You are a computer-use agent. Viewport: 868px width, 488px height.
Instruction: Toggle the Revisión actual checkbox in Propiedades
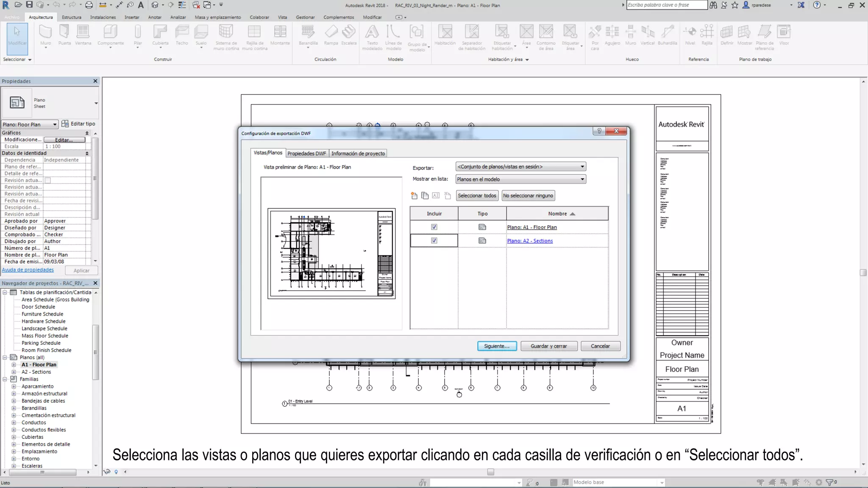[x=48, y=180]
